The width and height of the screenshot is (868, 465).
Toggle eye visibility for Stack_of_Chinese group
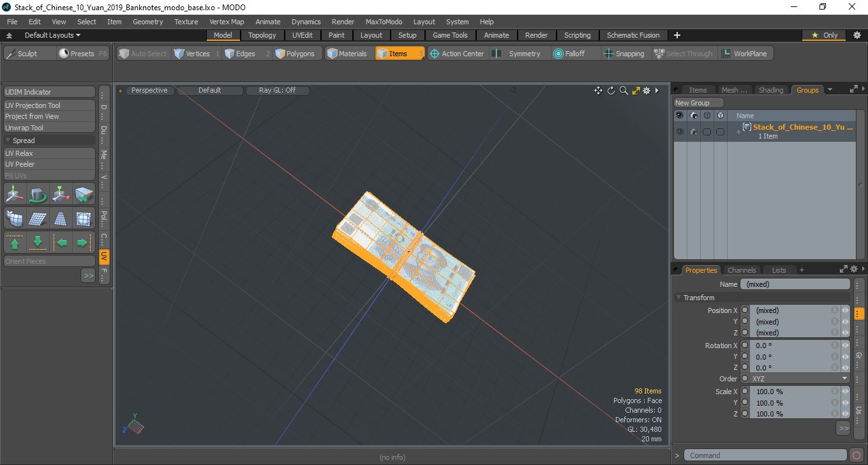[x=680, y=132]
